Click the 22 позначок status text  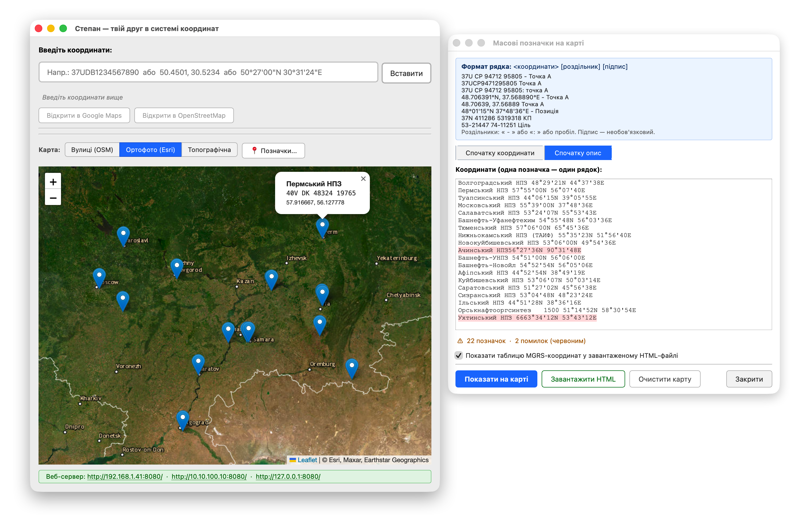point(486,341)
